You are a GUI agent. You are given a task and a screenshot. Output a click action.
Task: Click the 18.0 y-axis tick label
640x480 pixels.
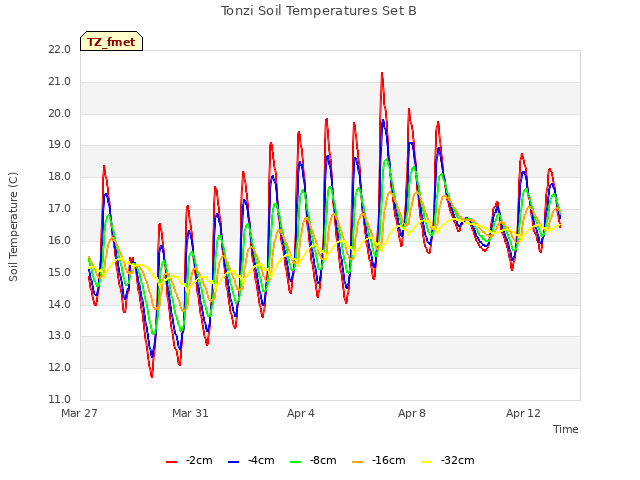(x=60, y=177)
